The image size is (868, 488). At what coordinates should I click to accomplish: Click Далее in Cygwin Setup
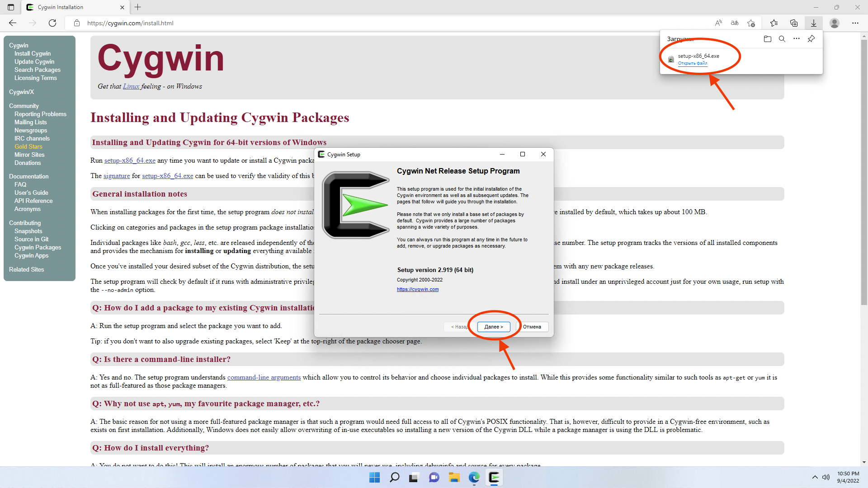pos(494,327)
